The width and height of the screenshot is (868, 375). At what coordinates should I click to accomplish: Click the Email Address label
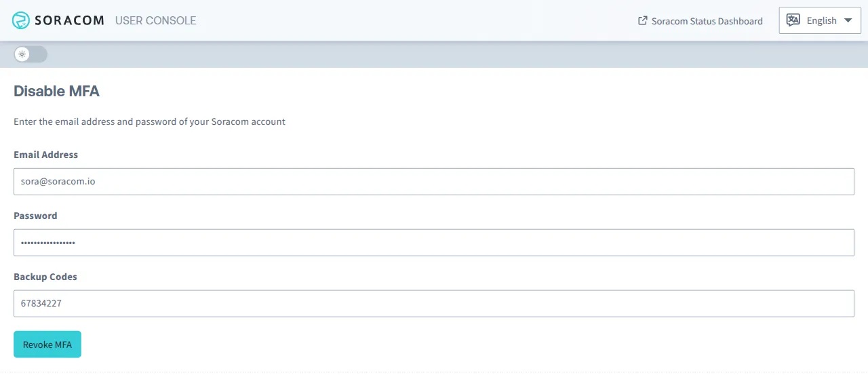pos(45,155)
